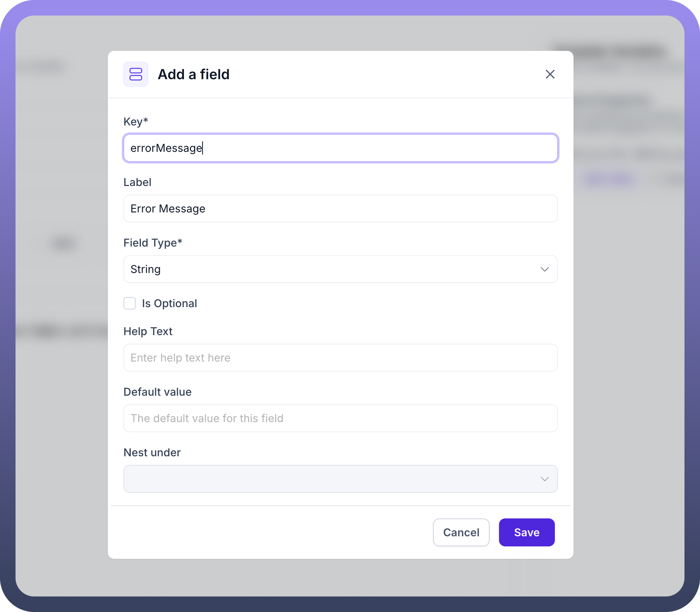The height and width of the screenshot is (612, 700).
Task: Click into the Default value input
Action: point(340,418)
